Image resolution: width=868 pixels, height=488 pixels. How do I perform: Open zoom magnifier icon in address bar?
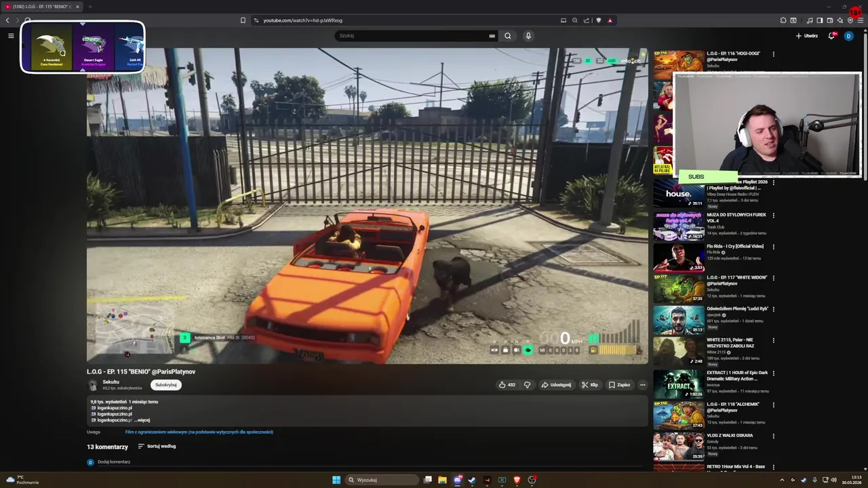(574, 20)
